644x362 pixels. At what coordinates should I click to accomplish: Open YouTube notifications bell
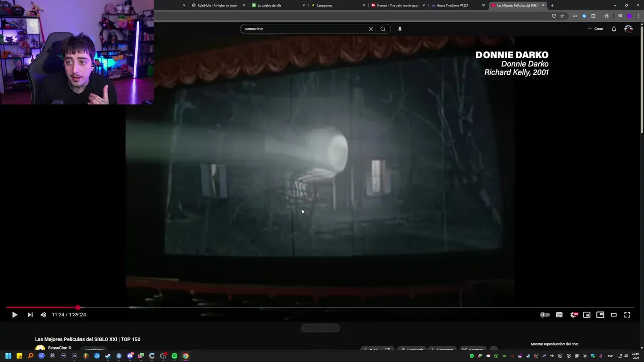tap(614, 29)
